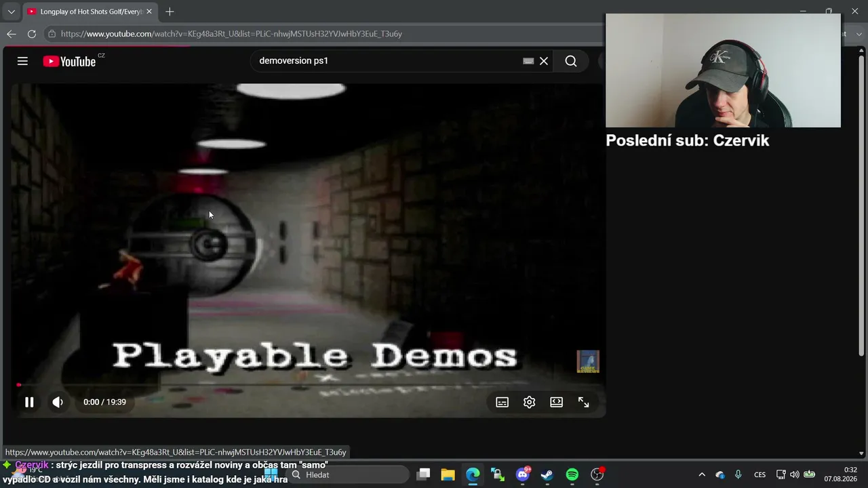Show hidden system tray icons

point(702,474)
